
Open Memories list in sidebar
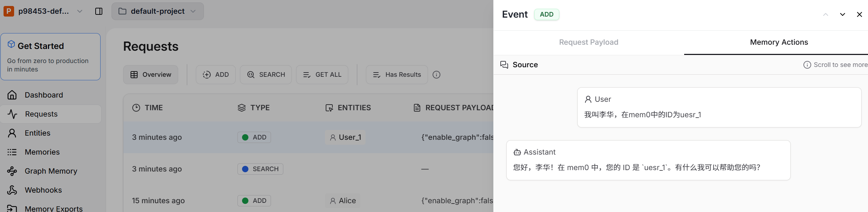click(x=42, y=152)
